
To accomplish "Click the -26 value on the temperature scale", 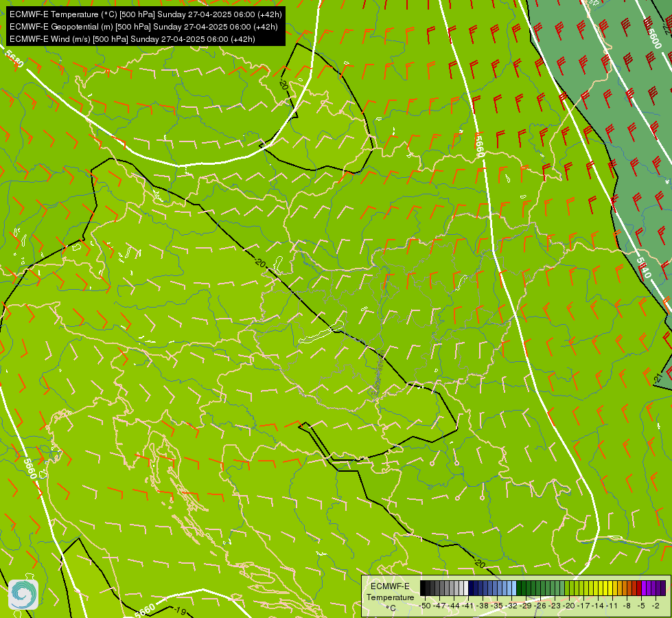I will pos(541,606).
